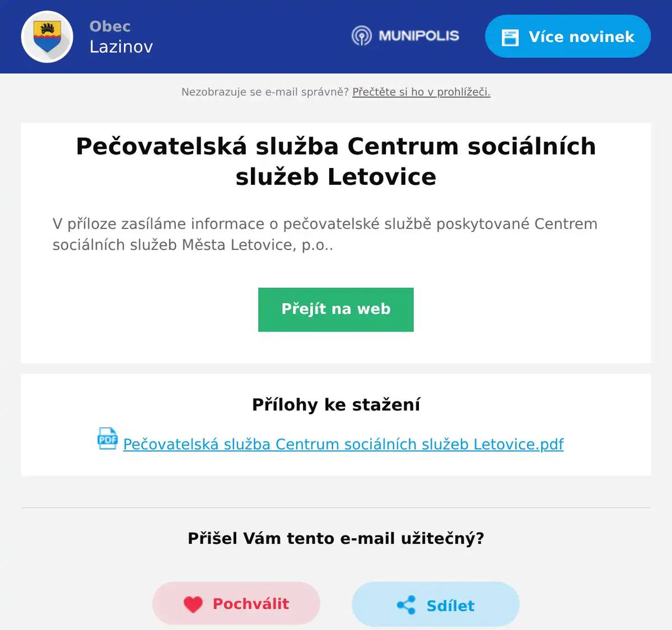
Task: Click the Přílohy ke stažení heading
Action: tap(335, 404)
